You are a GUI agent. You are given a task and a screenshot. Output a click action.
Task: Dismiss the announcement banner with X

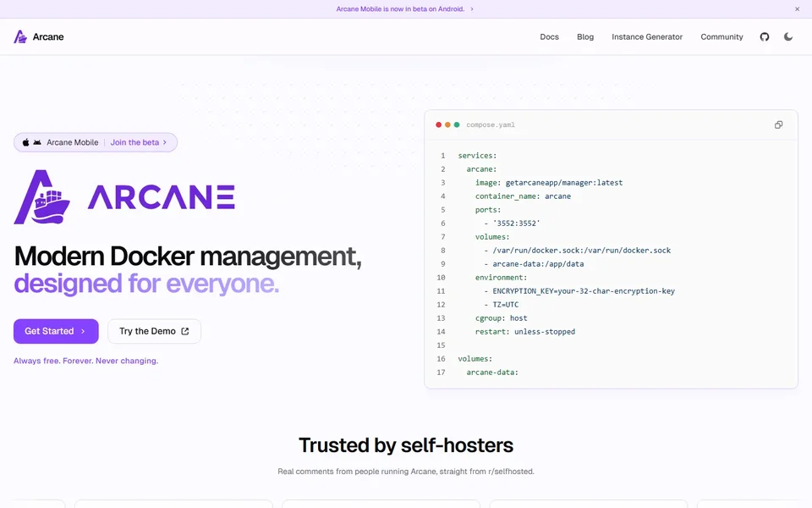pyautogui.click(x=797, y=8)
